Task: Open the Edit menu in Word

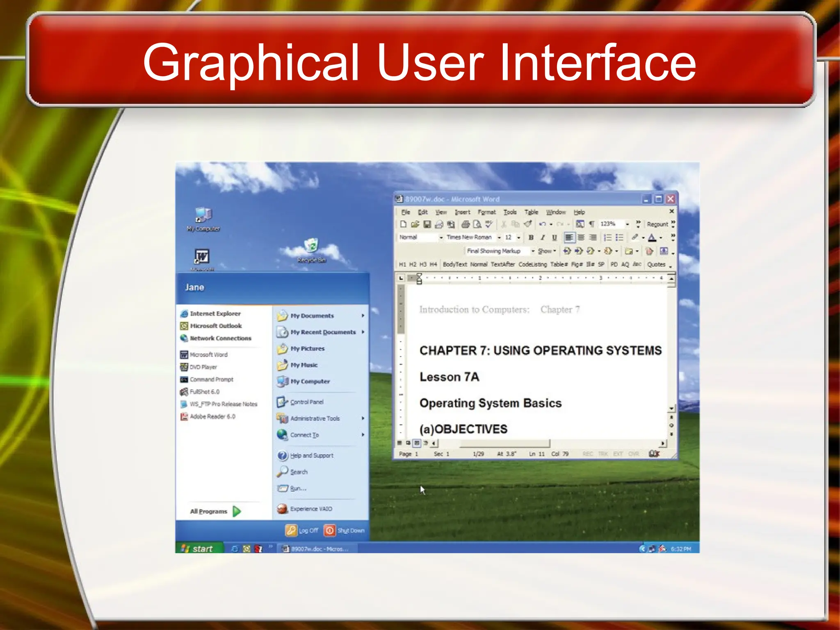Action: [423, 212]
